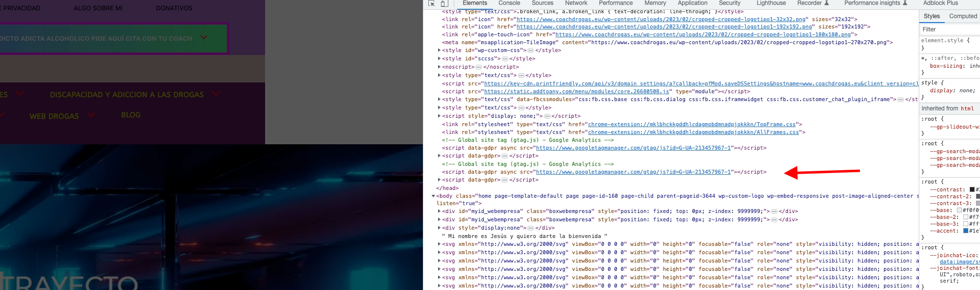This screenshot has width=980, height=290.
Task: Click the --accent blue color swatch
Action: (966, 231)
